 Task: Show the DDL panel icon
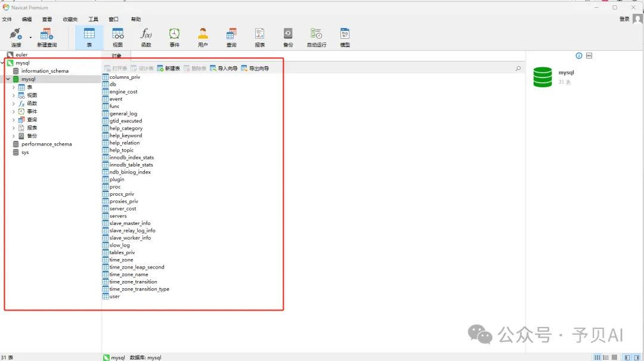point(589,55)
